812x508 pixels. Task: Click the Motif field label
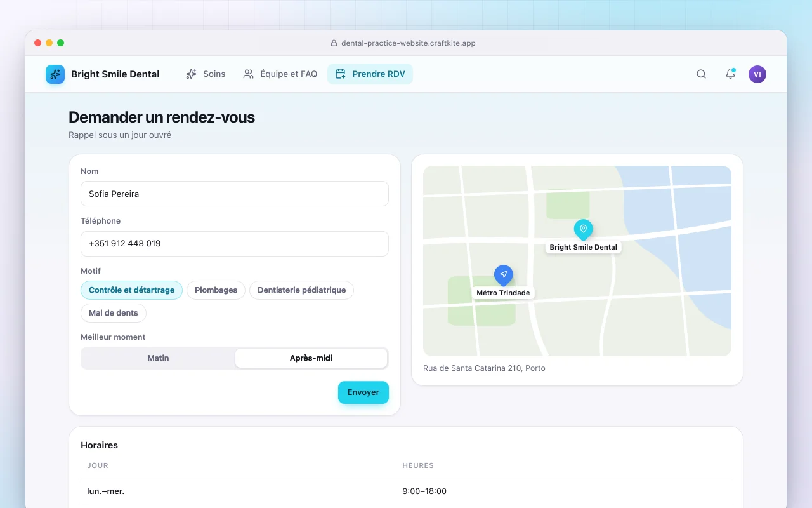pos(91,271)
